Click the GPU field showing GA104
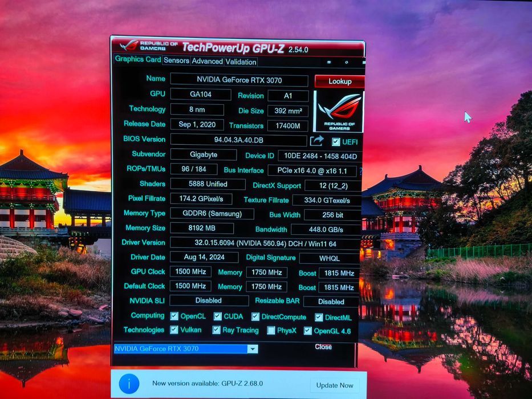This screenshot has height=399, width=532. (201, 94)
